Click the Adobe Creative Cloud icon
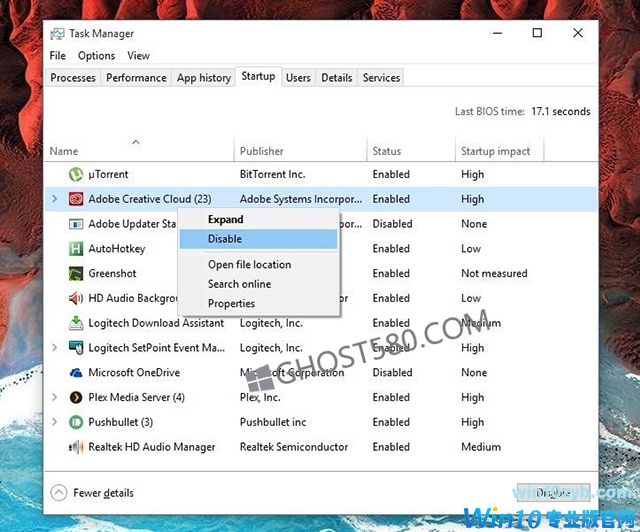Screen dimensions: 640x532 [76, 199]
